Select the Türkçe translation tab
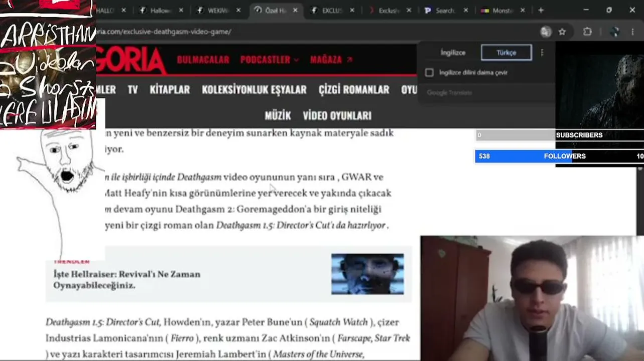Viewport: 644px width, 361px height. 506,53
